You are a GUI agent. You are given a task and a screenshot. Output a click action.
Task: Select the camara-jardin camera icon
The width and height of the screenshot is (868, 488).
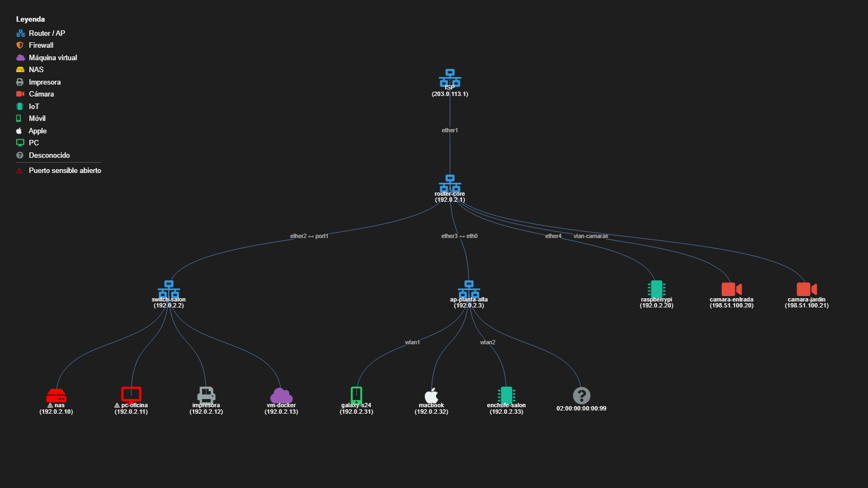(807, 290)
